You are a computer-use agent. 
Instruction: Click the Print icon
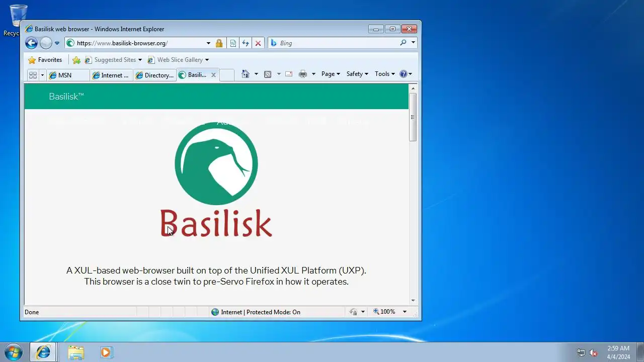point(303,74)
